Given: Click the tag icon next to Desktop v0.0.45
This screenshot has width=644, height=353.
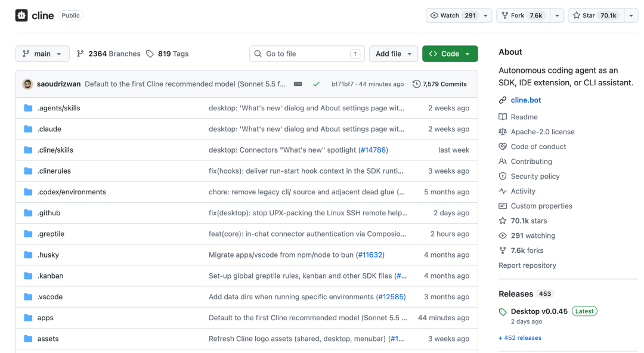Looking at the screenshot, I should [x=503, y=312].
